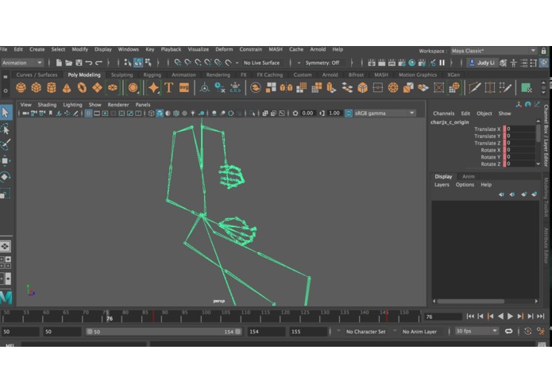Click the Save Scene disk icon

(x=79, y=63)
